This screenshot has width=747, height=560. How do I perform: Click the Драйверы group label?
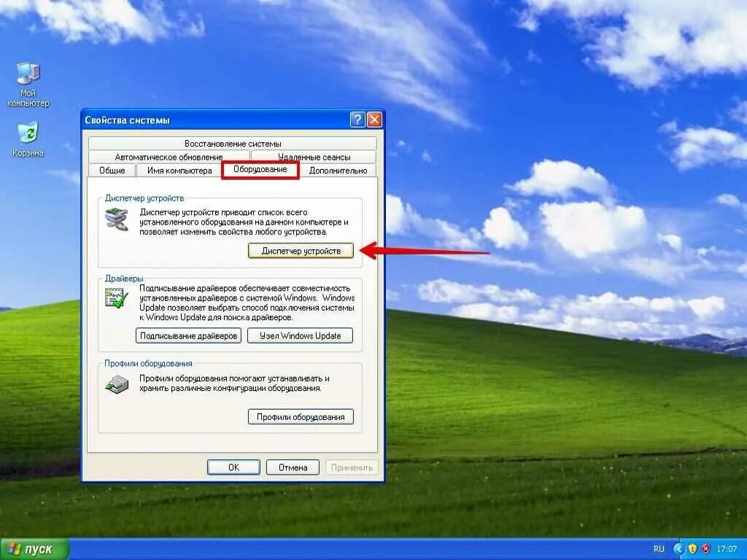(x=124, y=279)
